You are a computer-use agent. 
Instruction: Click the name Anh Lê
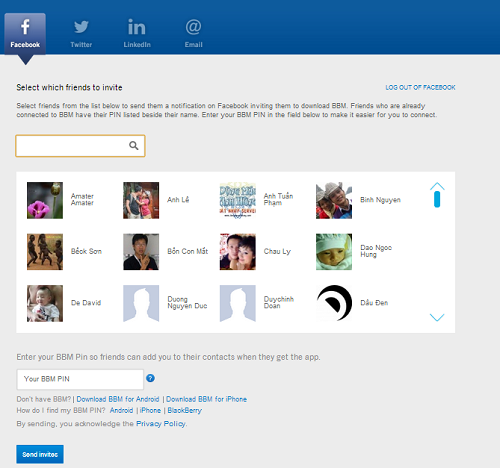(178, 199)
